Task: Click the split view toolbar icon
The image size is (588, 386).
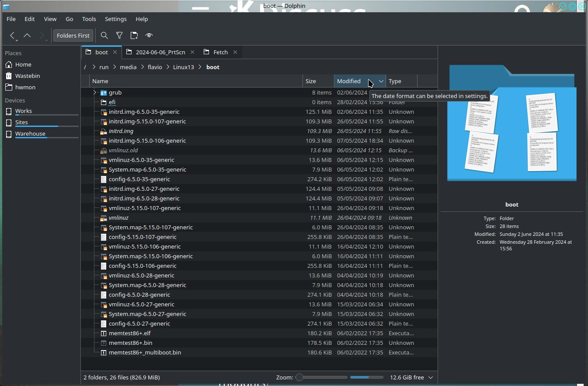Action: [134, 35]
